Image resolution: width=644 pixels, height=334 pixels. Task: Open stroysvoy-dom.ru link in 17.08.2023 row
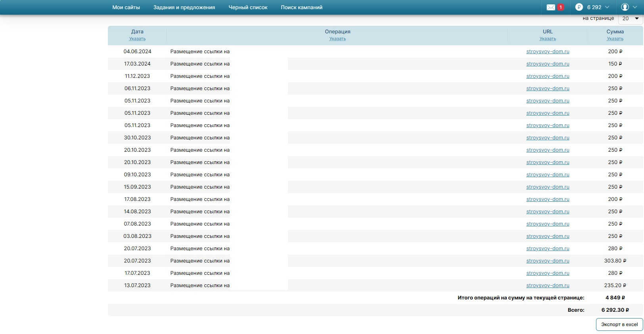548,199
